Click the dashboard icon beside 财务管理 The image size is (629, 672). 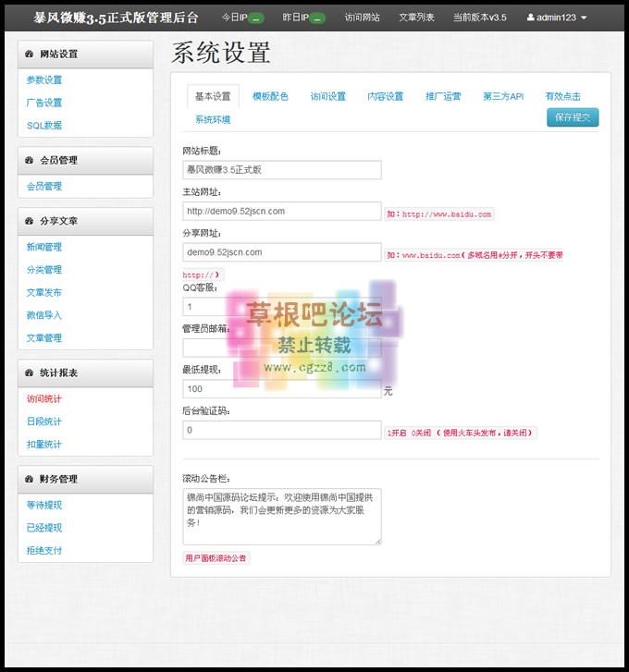click(31, 480)
